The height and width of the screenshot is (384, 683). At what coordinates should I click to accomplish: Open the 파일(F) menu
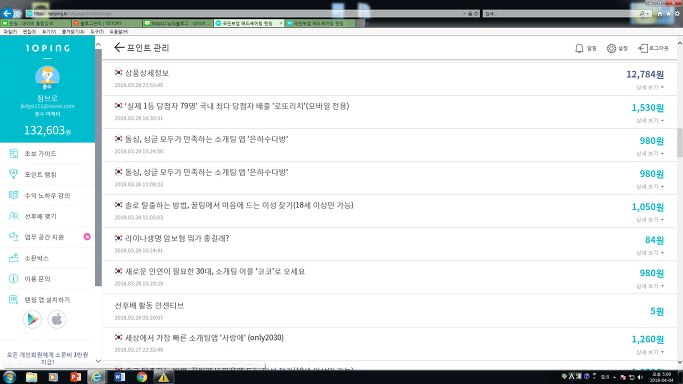coord(10,32)
